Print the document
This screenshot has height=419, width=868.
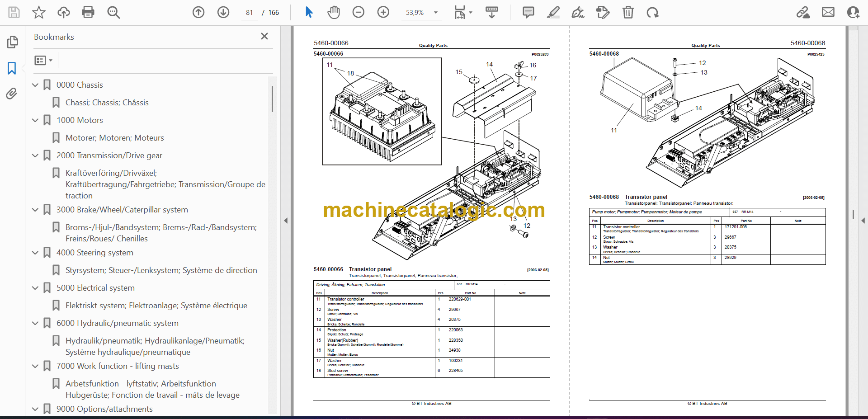(88, 12)
